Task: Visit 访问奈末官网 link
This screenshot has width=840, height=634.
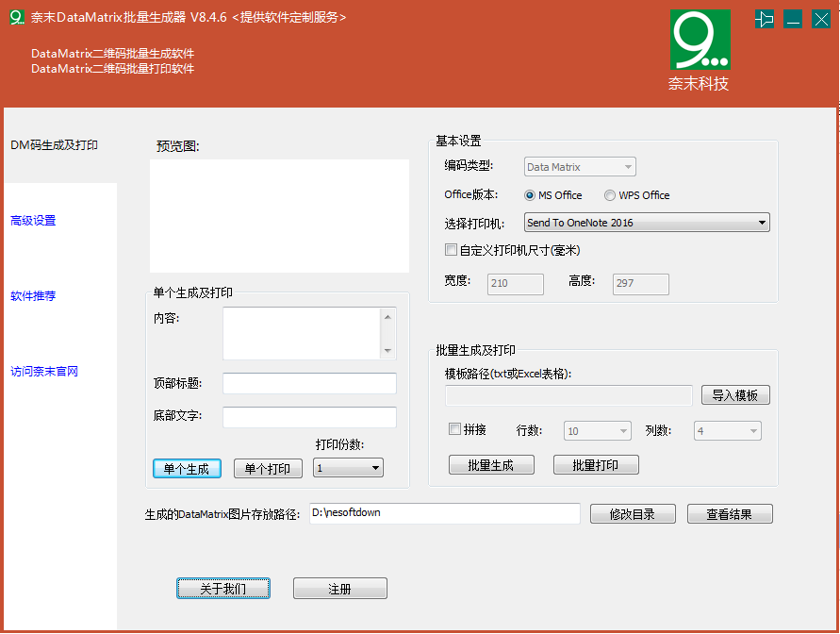Action: coord(44,372)
